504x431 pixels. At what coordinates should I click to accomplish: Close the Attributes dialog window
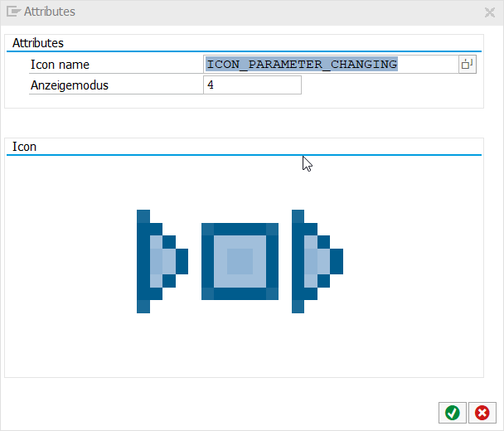490,12
